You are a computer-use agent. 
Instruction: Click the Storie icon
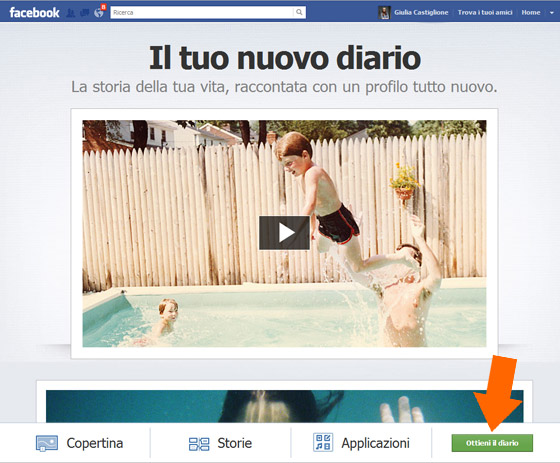[199, 444]
